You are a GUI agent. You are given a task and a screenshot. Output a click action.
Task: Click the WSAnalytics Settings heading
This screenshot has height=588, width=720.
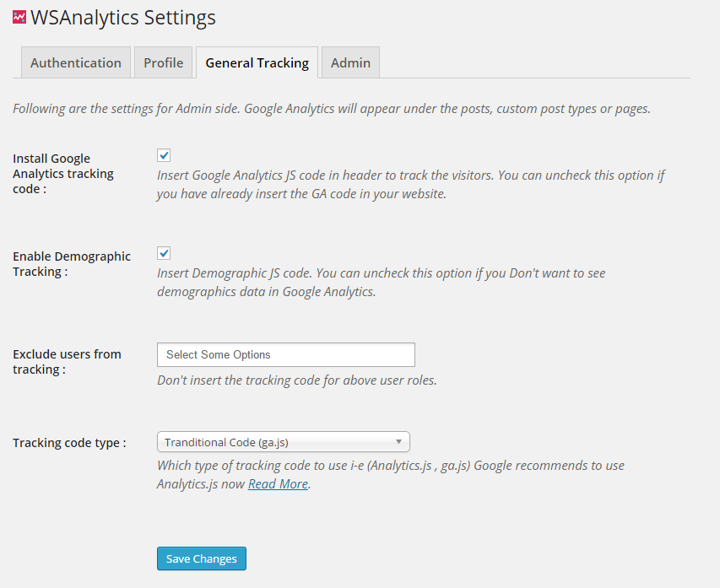pyautogui.click(x=123, y=18)
